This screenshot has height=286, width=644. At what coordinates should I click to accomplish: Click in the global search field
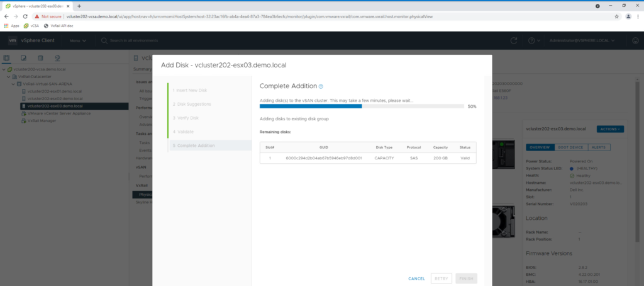tap(134, 40)
